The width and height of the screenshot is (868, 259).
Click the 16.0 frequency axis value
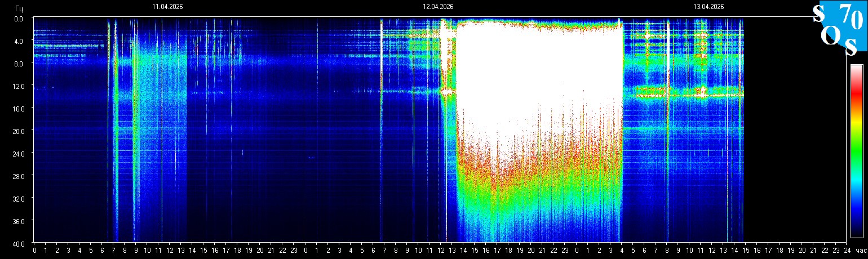pyautogui.click(x=19, y=108)
